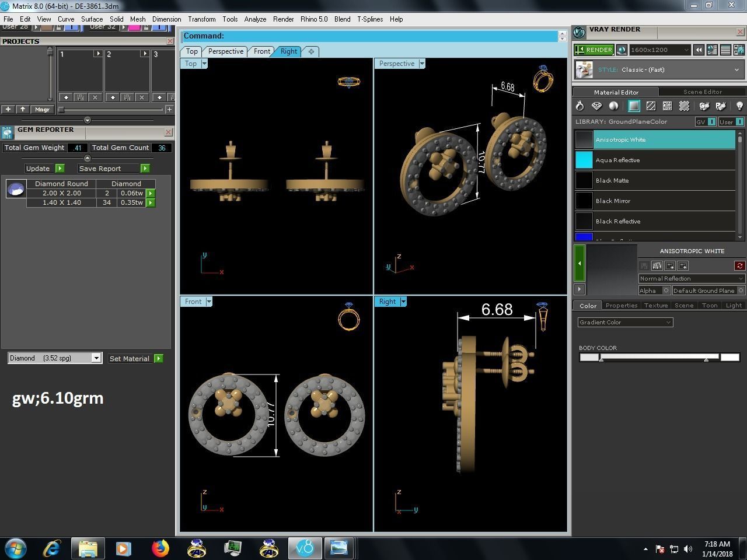Click the export material to folder icon

pos(670,265)
